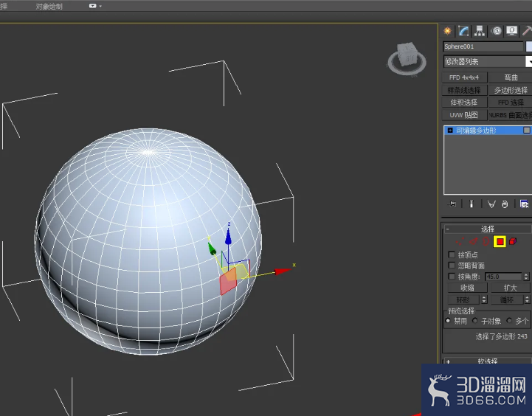The image size is (532, 416).
Task: Open the 修改器列表 dropdown
Action: [x=528, y=62]
